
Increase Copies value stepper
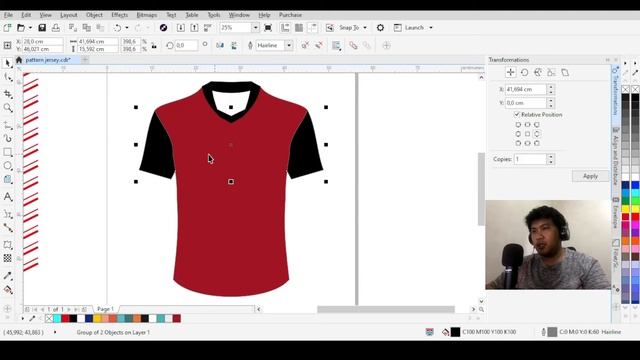551,157
